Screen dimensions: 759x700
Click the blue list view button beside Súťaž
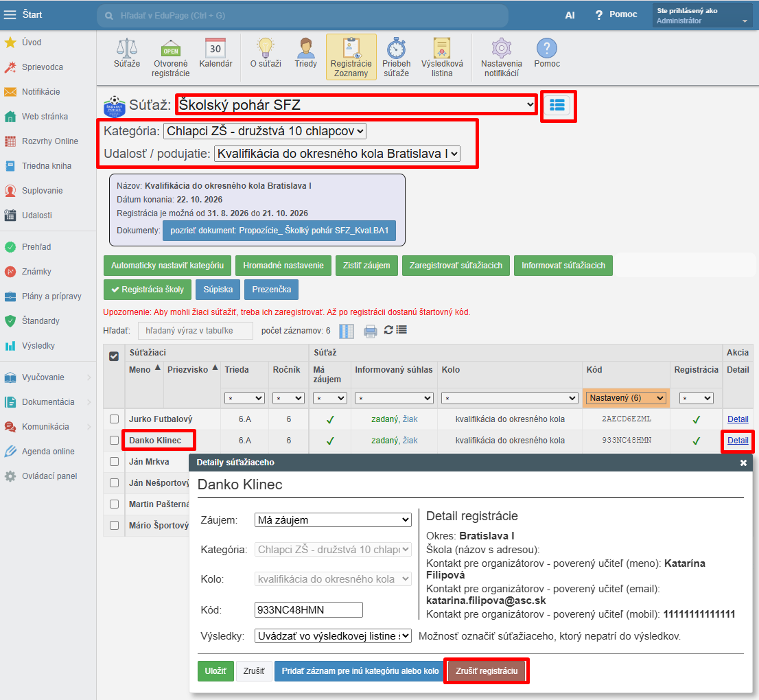557,105
